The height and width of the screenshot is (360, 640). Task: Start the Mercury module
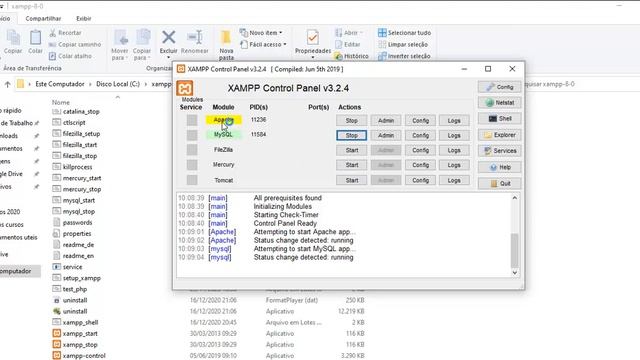pyautogui.click(x=351, y=165)
